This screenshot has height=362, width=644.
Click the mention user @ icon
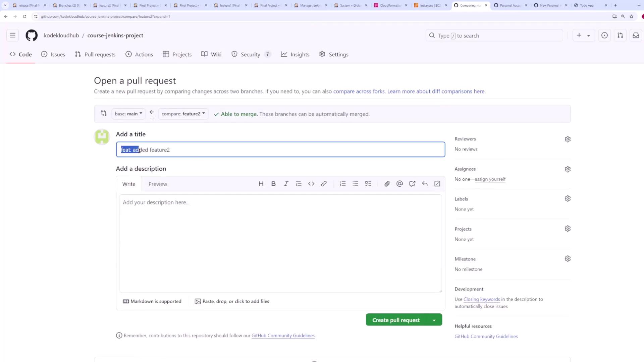(399, 184)
